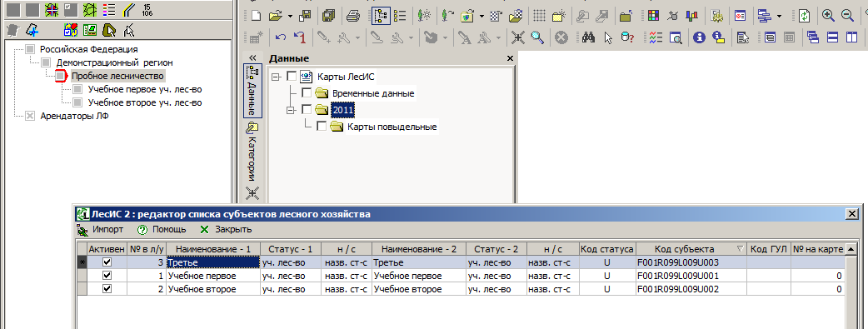
Task: Click the binoculars search icon
Action: (x=588, y=37)
